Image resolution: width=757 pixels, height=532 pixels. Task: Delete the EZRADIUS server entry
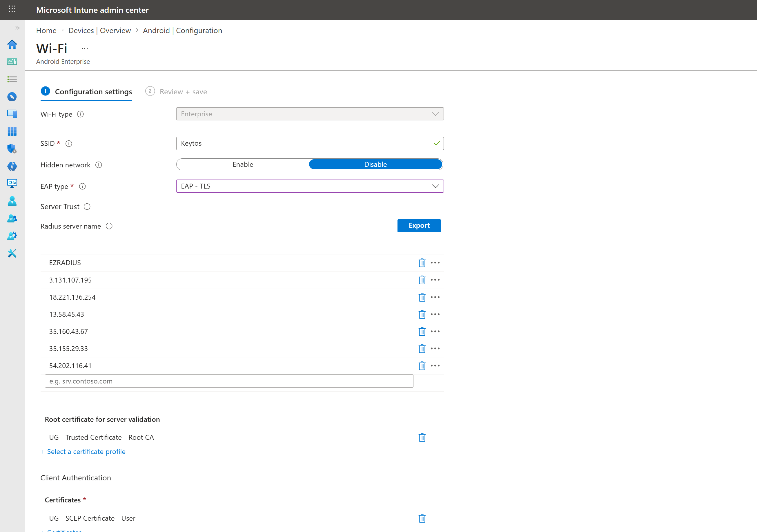point(422,263)
